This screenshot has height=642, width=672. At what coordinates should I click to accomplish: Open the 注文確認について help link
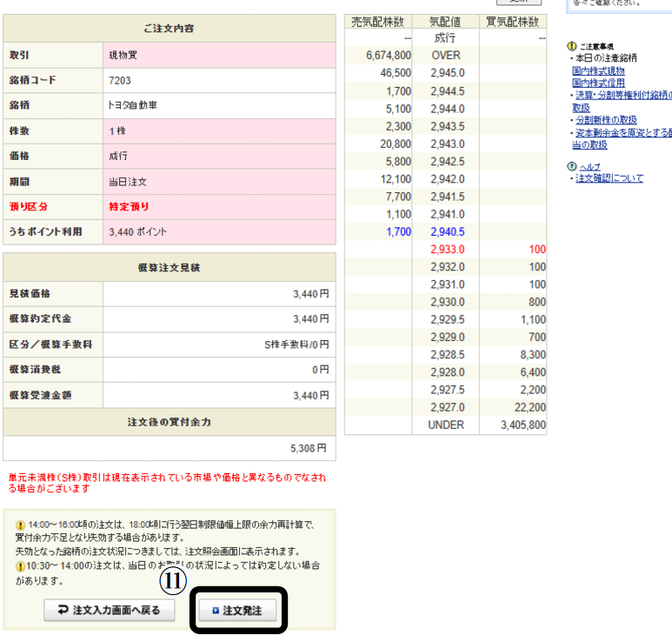[x=608, y=178]
